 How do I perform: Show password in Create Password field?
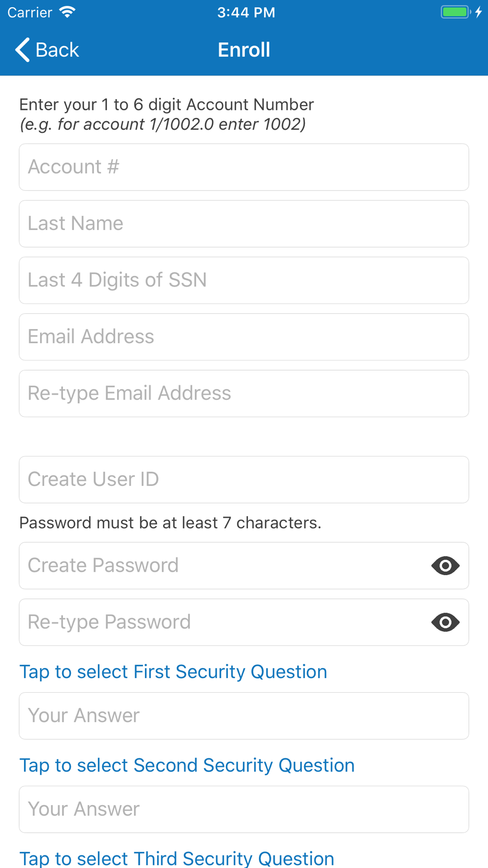445,565
